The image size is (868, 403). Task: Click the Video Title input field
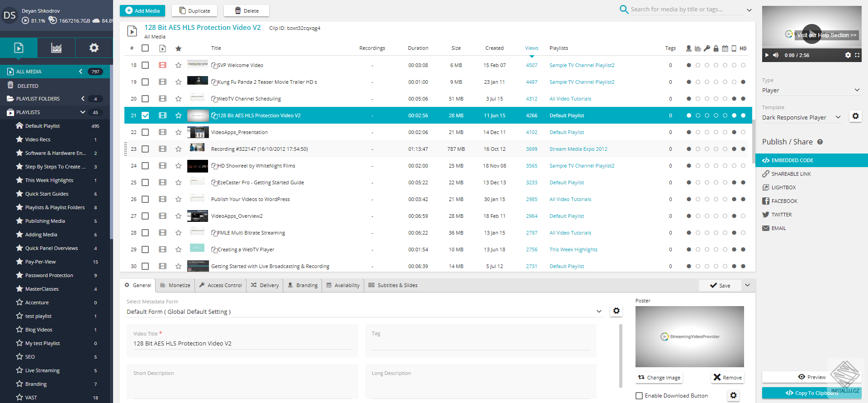point(242,344)
